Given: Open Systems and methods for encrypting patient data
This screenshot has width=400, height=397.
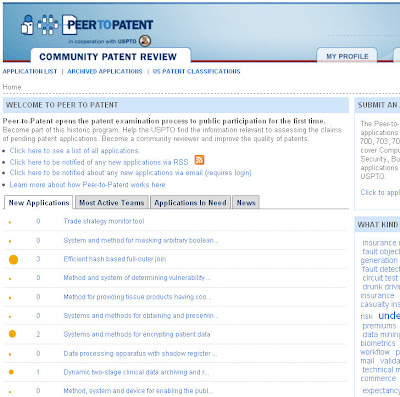Looking at the screenshot, I should (x=137, y=334).
